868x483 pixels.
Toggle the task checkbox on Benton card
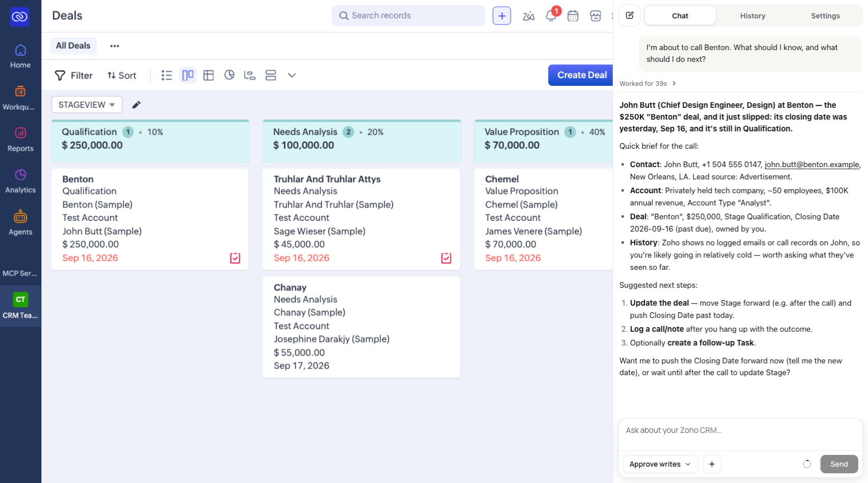point(235,258)
